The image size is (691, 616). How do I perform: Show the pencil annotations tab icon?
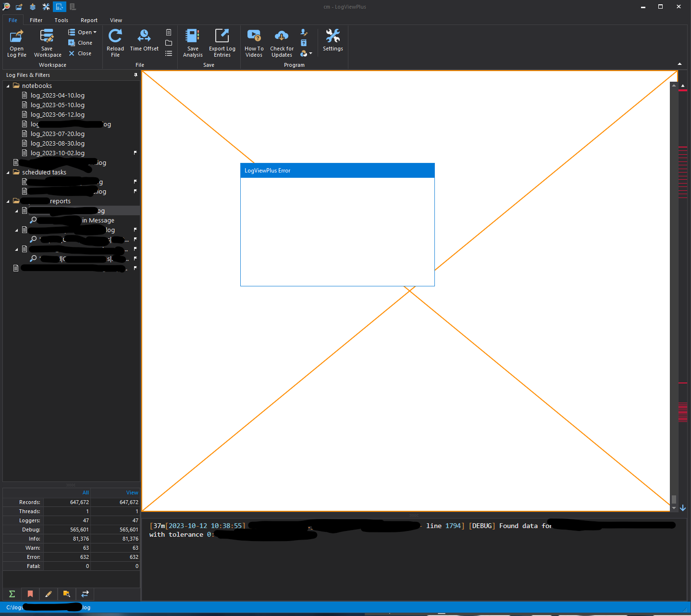(x=49, y=594)
